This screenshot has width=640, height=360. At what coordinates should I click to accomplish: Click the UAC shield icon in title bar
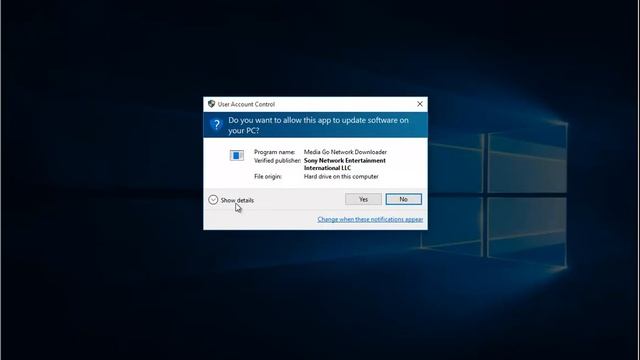tap(211, 104)
